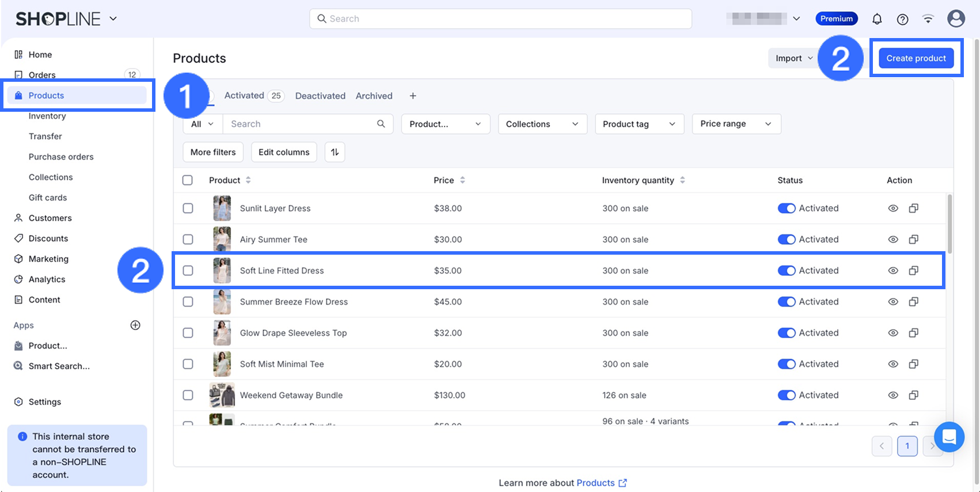Open Inventory in the sidebar

pos(47,116)
